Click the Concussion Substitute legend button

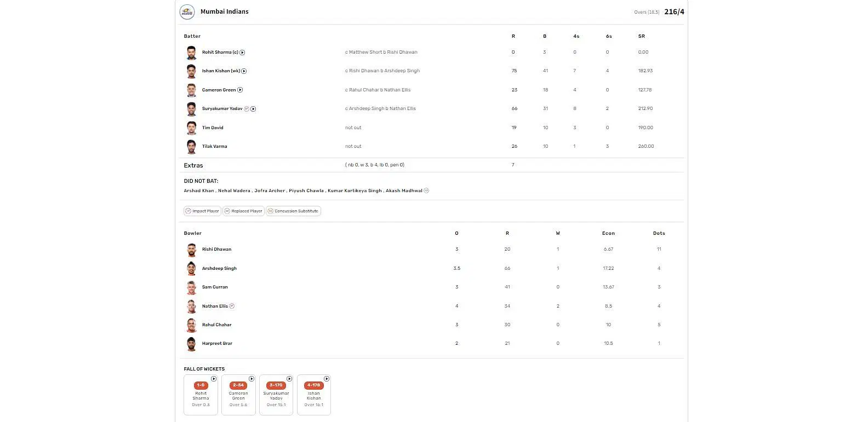point(293,211)
